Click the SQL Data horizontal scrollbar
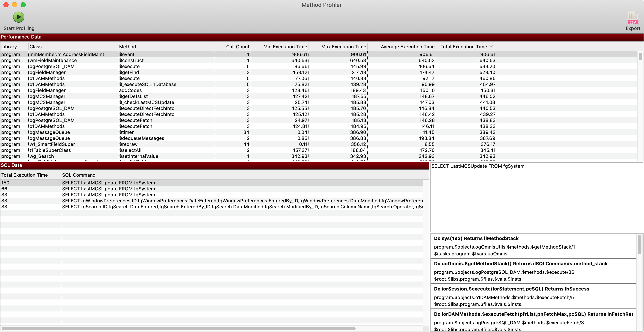 point(178,329)
